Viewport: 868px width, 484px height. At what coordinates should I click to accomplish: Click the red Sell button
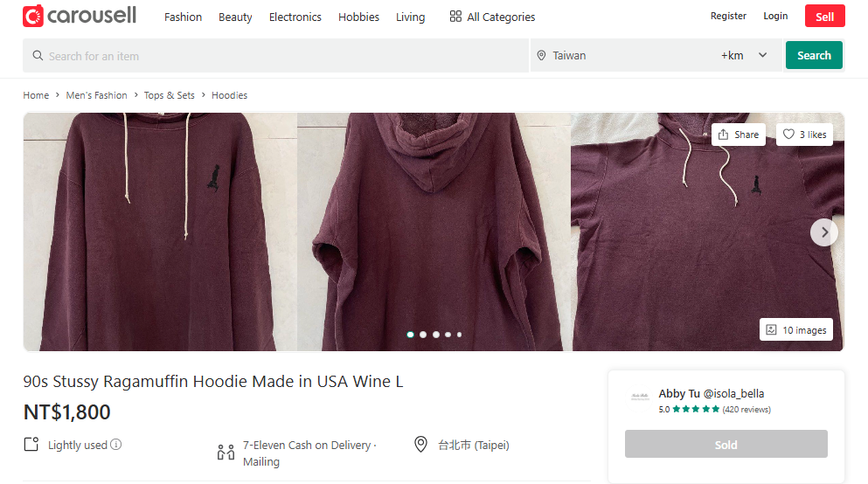click(825, 16)
